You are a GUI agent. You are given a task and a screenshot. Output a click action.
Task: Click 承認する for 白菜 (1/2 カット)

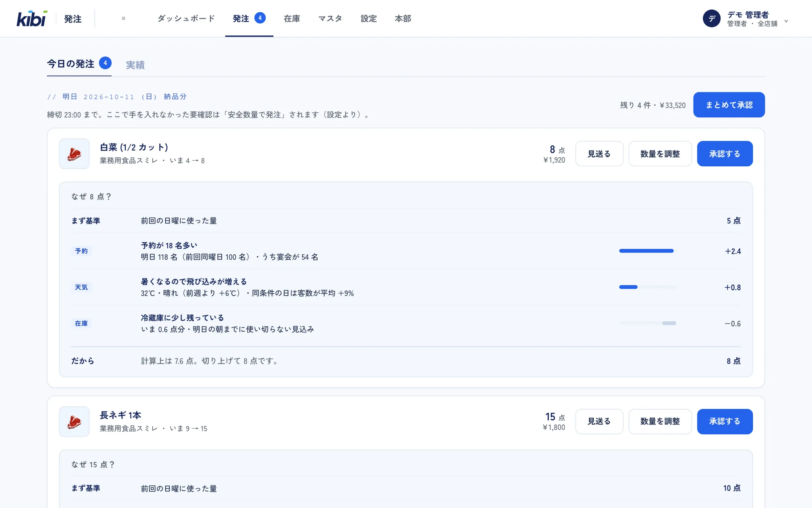(725, 154)
